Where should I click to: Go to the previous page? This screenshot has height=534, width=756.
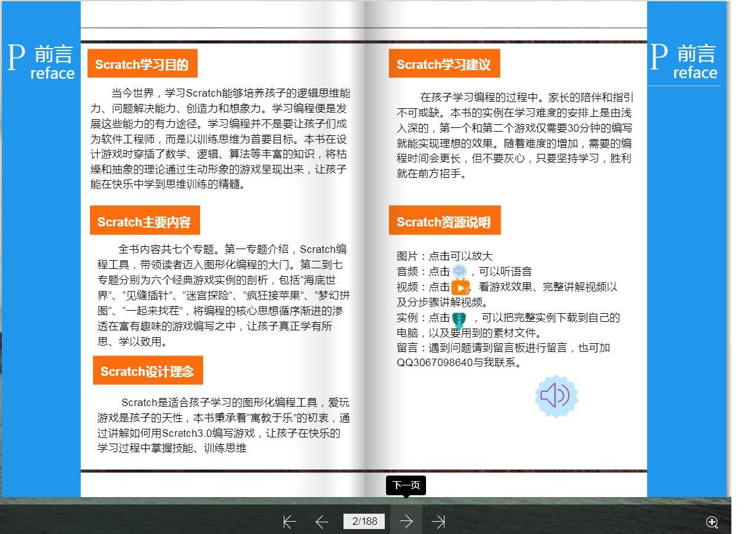click(321, 522)
